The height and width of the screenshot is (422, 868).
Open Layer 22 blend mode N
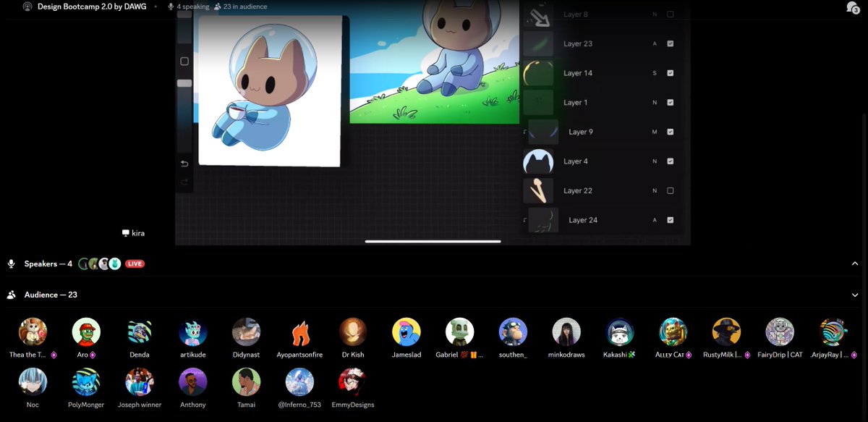click(x=655, y=191)
